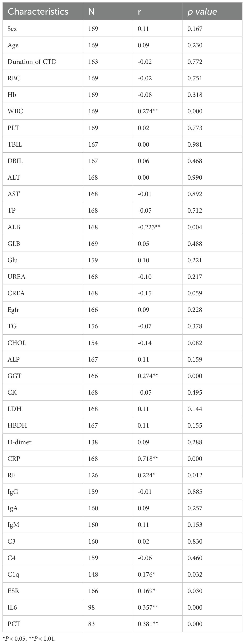
Task: Click the N column header
Action: click(x=91, y=12)
